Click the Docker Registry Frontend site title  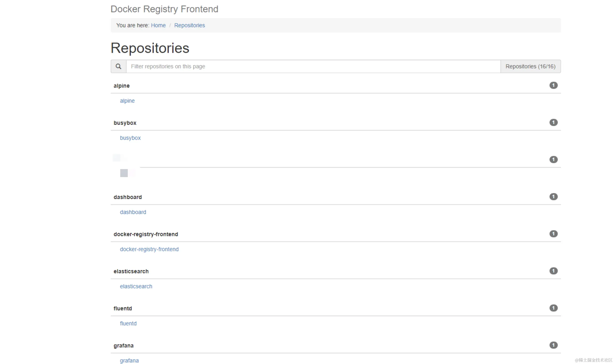(164, 9)
